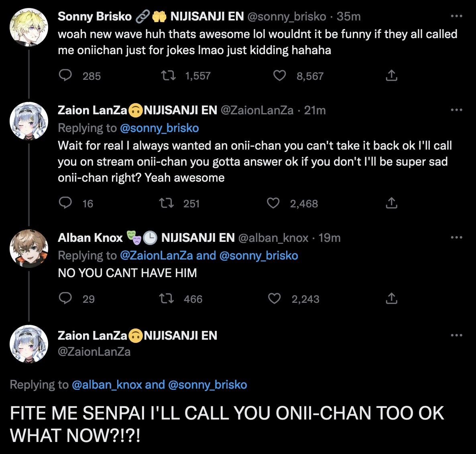This screenshot has width=476, height=454.
Task: Retweet Alban Knox's NO YOU CANT tweet
Action: coord(166,298)
